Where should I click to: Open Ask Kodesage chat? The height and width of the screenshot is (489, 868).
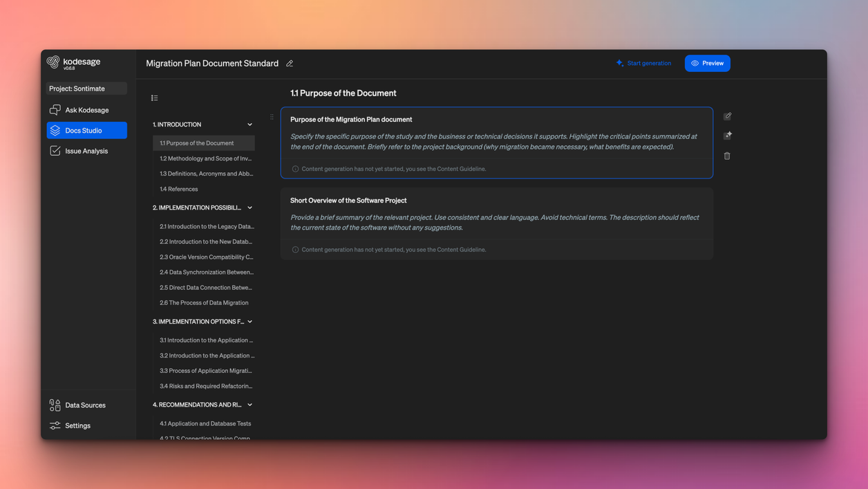(86, 110)
